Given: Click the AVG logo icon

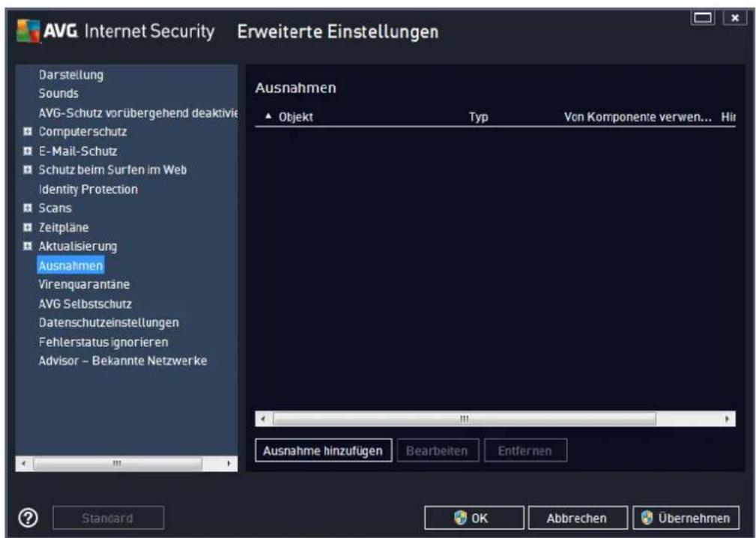Looking at the screenshot, I should tap(28, 31).
